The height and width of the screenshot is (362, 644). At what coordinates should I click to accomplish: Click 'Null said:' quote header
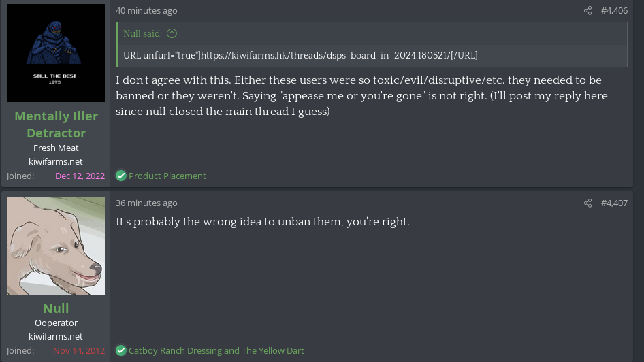[x=142, y=33]
